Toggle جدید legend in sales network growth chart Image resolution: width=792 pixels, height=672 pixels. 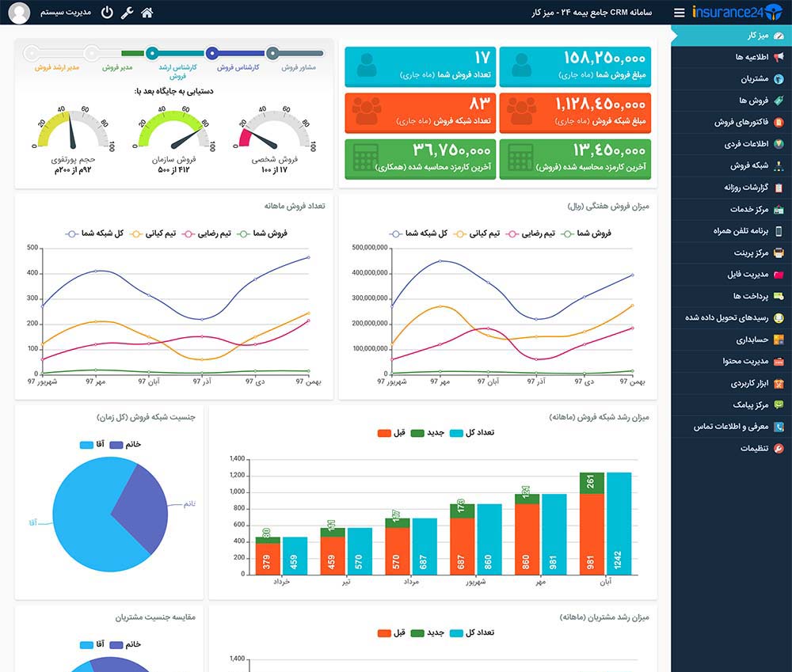click(x=428, y=433)
